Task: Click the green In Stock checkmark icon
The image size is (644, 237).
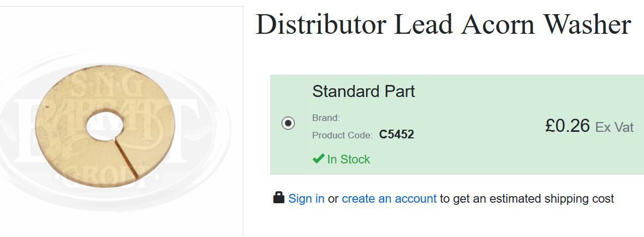Action: tap(318, 159)
